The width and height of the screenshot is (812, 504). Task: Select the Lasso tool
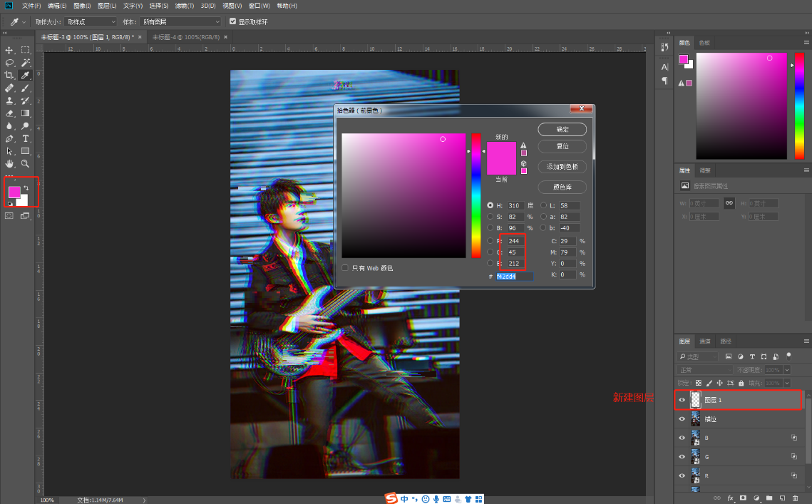pyautogui.click(x=9, y=63)
